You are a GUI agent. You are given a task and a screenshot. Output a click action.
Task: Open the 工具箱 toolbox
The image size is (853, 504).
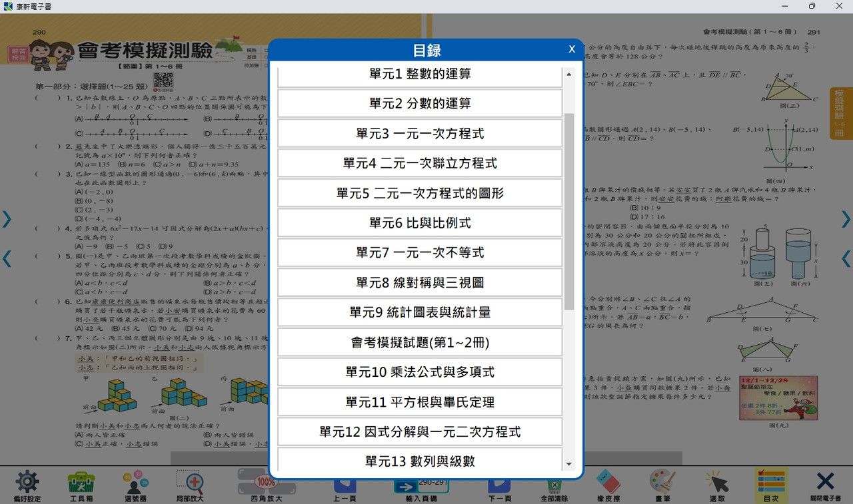pos(81,483)
